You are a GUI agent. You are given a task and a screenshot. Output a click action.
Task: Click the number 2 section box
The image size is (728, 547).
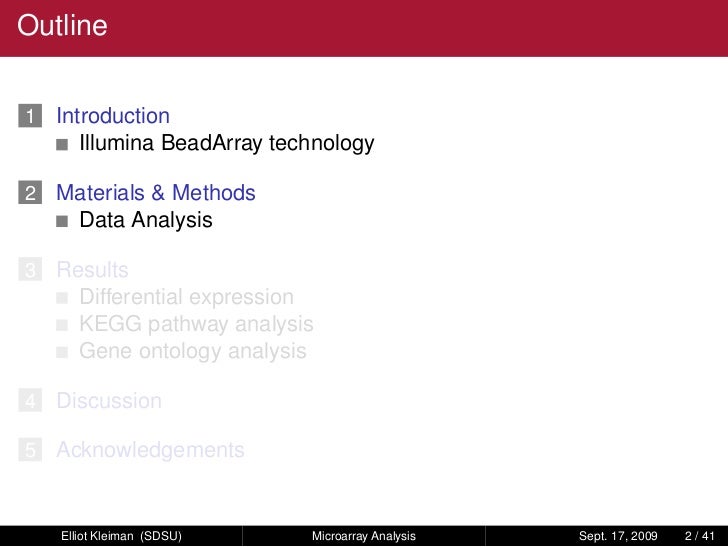pyautogui.click(x=30, y=192)
